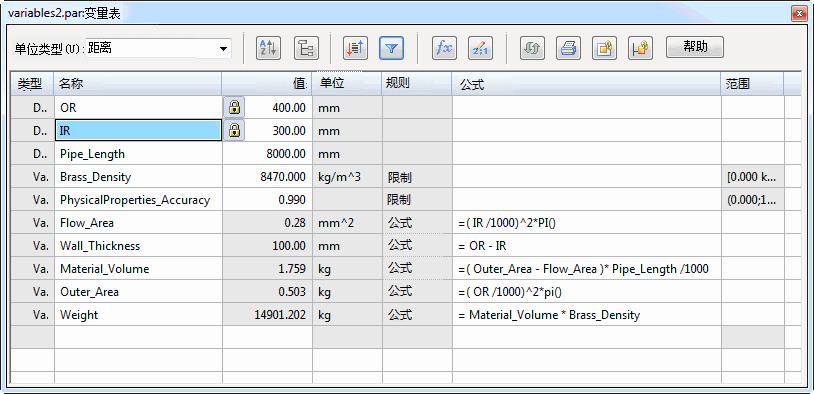Image resolution: width=814 pixels, height=394 pixels.
Task: Click the locked dimension export icon
Action: click(x=641, y=48)
